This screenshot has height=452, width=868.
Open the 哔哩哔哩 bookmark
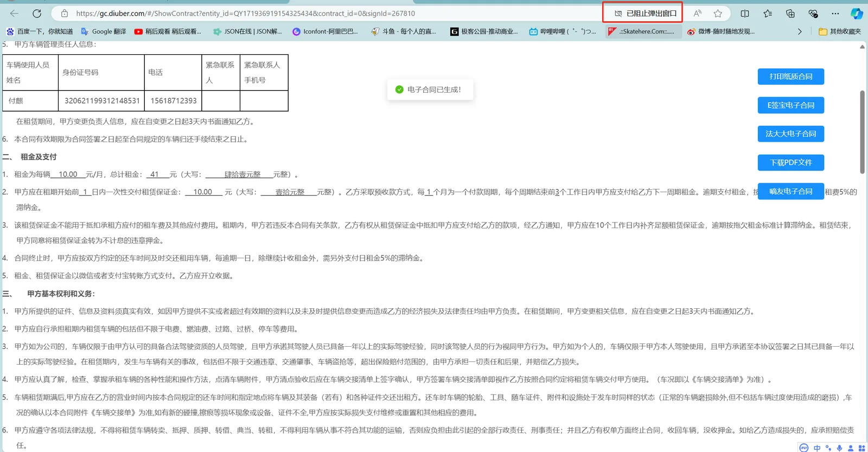563,31
